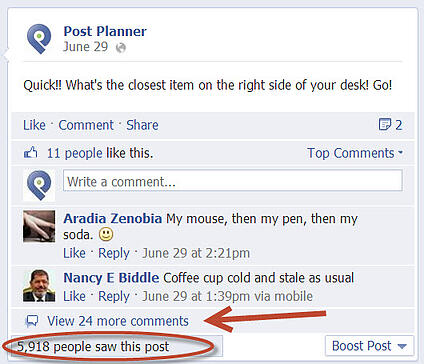Share the Post Planner post
The width and height of the screenshot is (424, 364).
click(142, 125)
